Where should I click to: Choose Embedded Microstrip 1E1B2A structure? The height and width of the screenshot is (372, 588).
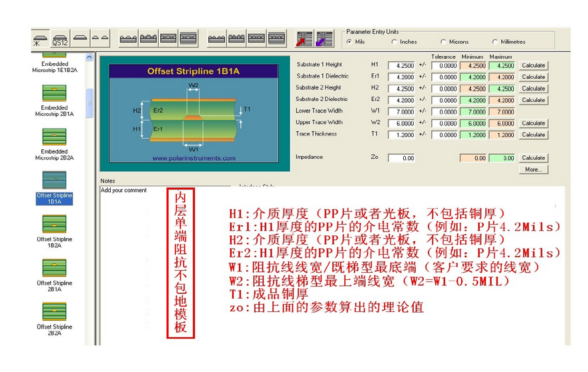click(x=55, y=64)
